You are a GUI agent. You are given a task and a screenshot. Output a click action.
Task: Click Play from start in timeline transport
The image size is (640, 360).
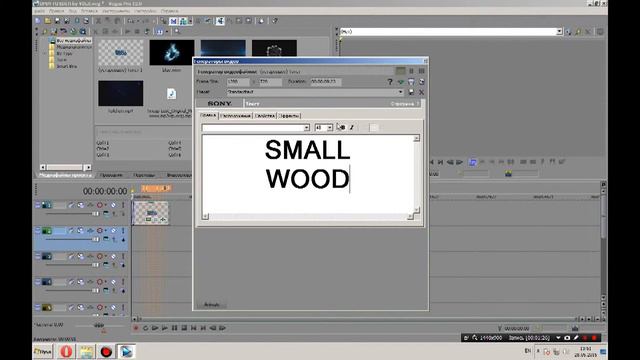pyautogui.click(x=155, y=328)
